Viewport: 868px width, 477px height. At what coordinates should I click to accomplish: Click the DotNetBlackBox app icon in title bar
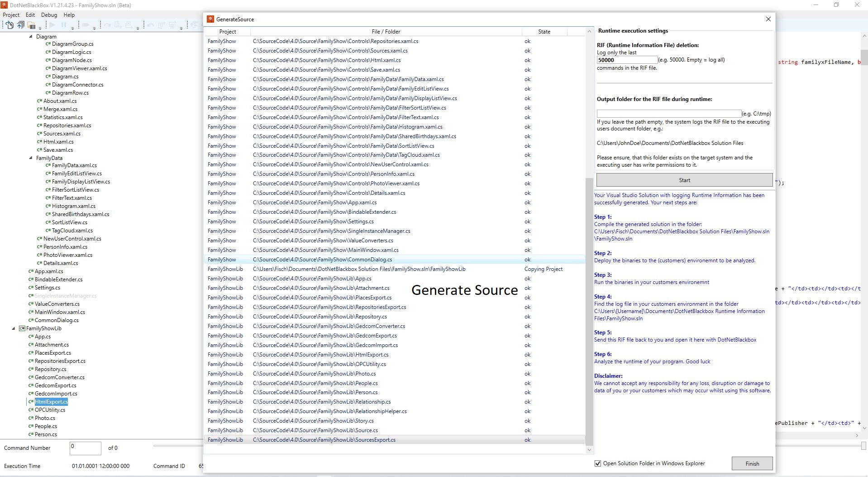pyautogui.click(x=4, y=5)
